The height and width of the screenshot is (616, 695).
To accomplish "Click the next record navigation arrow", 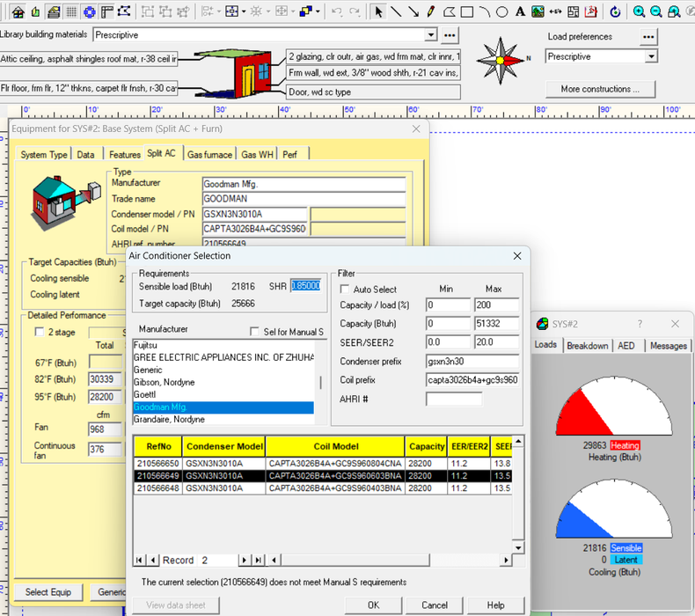I will [244, 561].
